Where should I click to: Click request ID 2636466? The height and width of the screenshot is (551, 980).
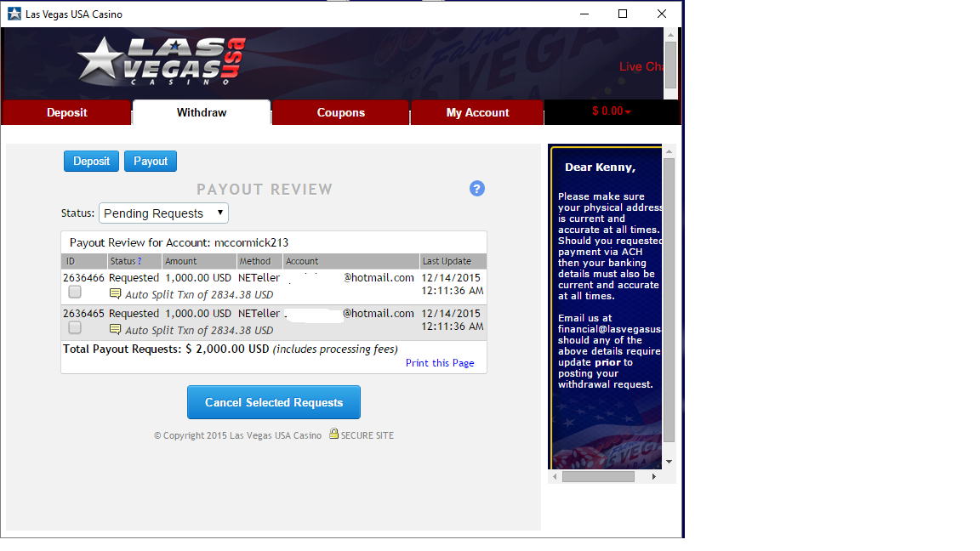point(83,277)
